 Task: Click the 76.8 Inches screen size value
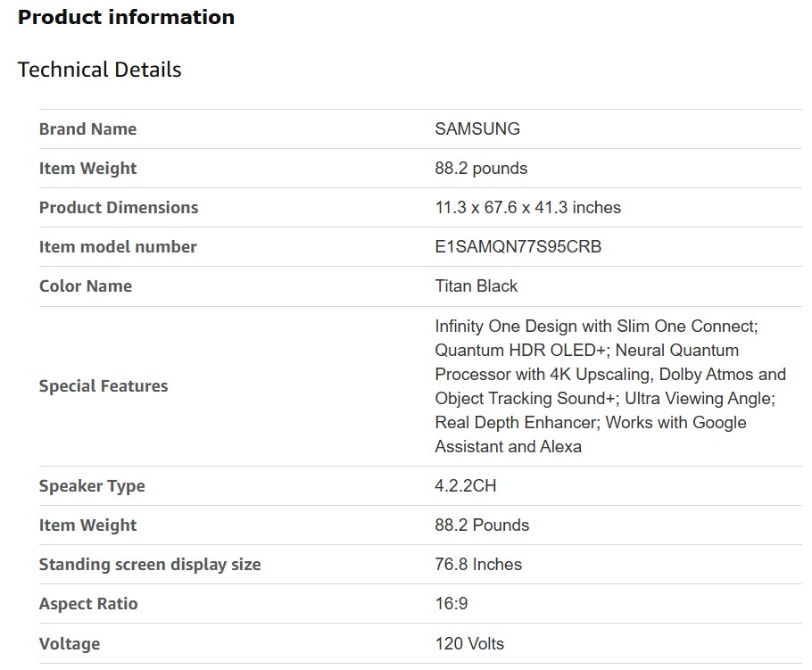click(x=478, y=564)
